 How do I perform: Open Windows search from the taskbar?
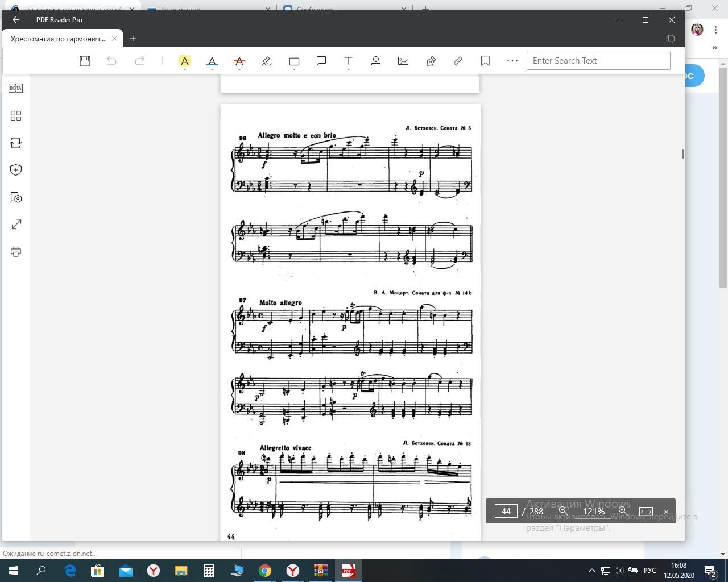pyautogui.click(x=41, y=571)
